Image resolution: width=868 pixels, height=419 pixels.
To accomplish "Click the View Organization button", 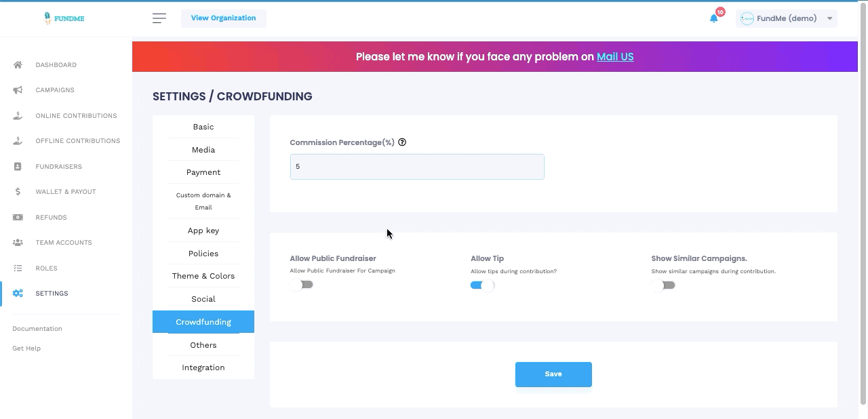I will [x=224, y=18].
